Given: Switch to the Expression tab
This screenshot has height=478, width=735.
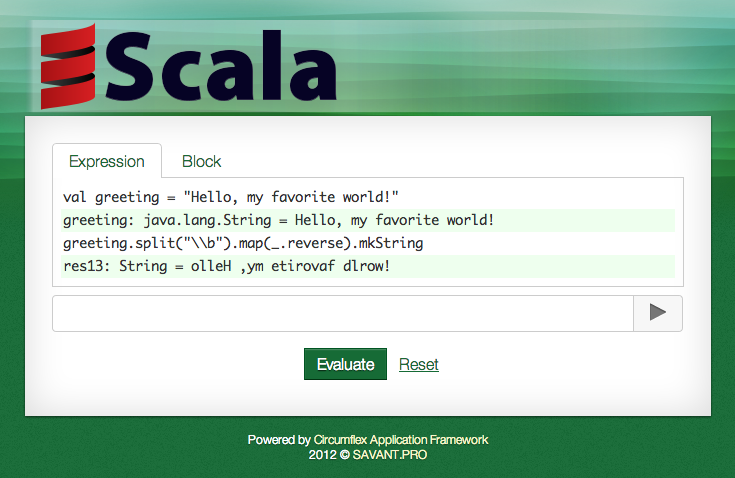Looking at the screenshot, I should click(106, 161).
